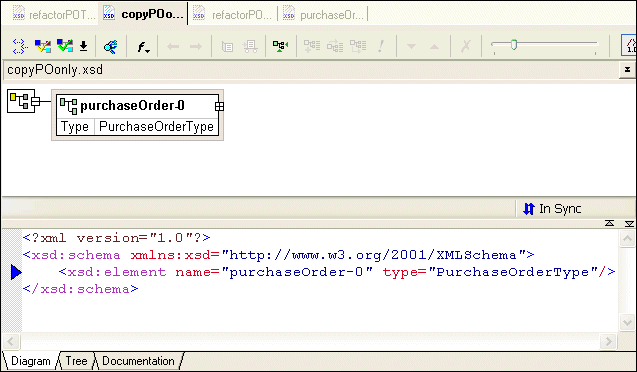The width and height of the screenshot is (637, 372).
Task: Switch to the Diagram view tab
Action: point(30,361)
